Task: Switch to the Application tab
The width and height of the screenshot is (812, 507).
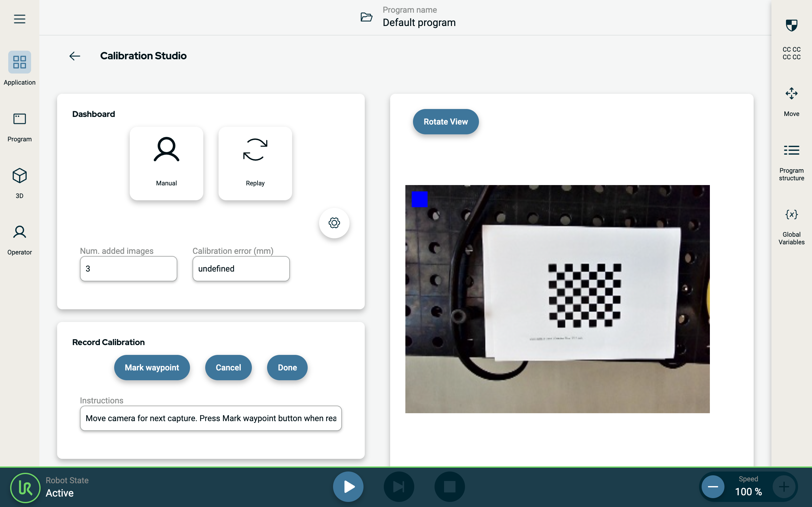Action: coord(19,68)
